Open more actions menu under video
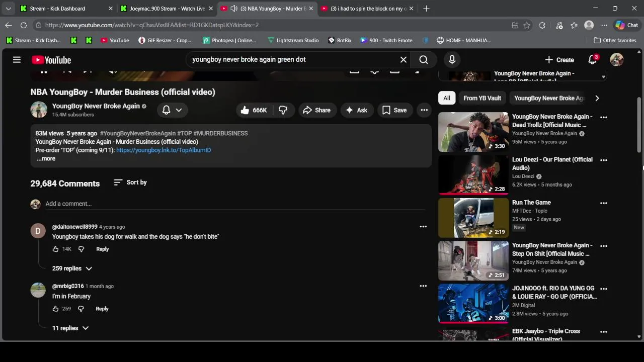Screen dimensions: 644x362 (x=424, y=110)
